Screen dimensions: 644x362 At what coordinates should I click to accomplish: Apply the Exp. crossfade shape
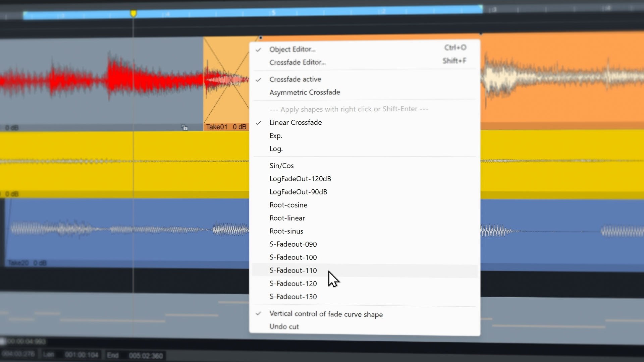click(276, 135)
